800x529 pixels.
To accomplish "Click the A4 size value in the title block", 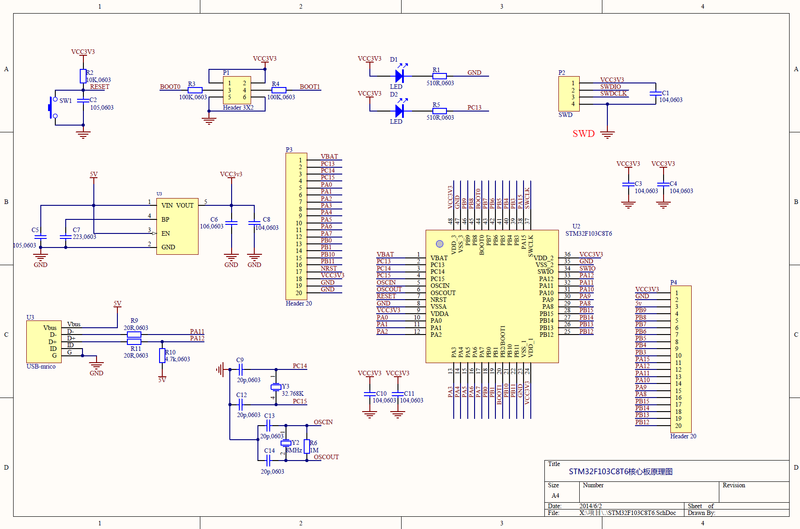I will [556, 495].
